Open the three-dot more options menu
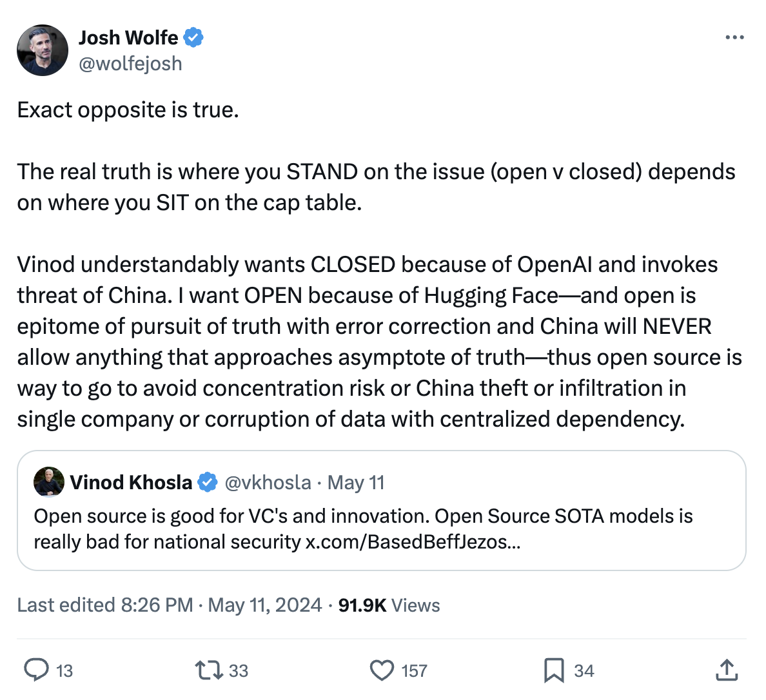 (734, 38)
